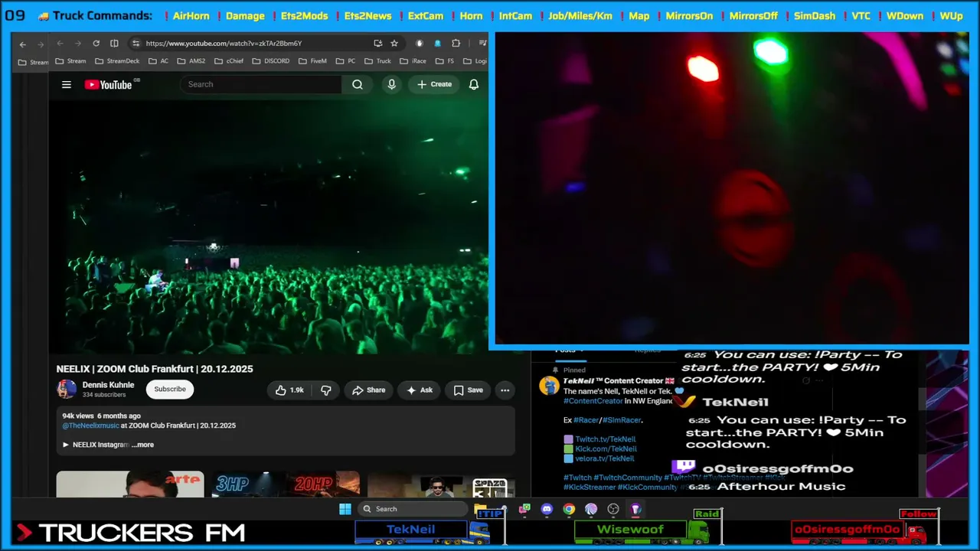Screen dimensions: 980x551
Task: Open the cChief bookmarks folder
Action: 229,61
